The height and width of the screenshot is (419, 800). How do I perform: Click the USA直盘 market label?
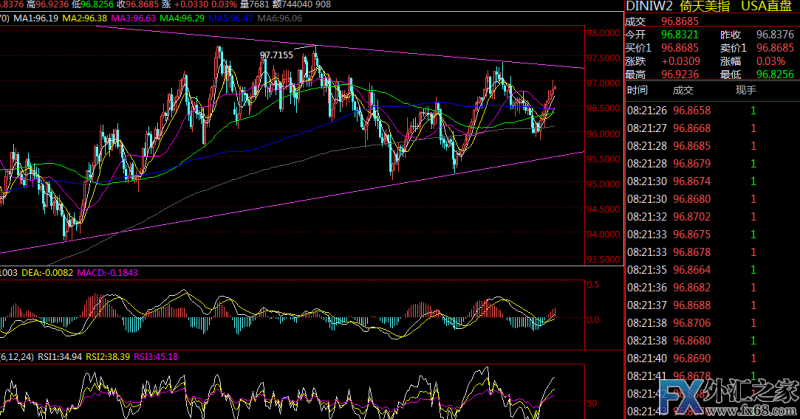pyautogui.click(x=768, y=6)
